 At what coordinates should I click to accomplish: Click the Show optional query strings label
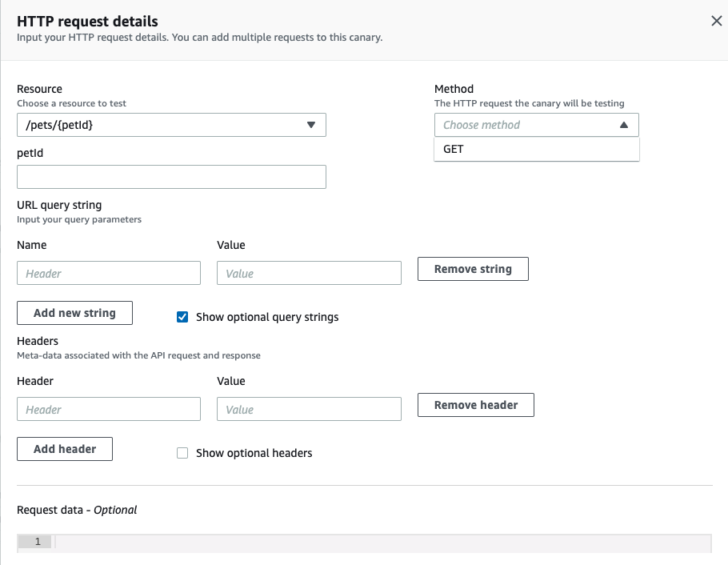(x=267, y=317)
